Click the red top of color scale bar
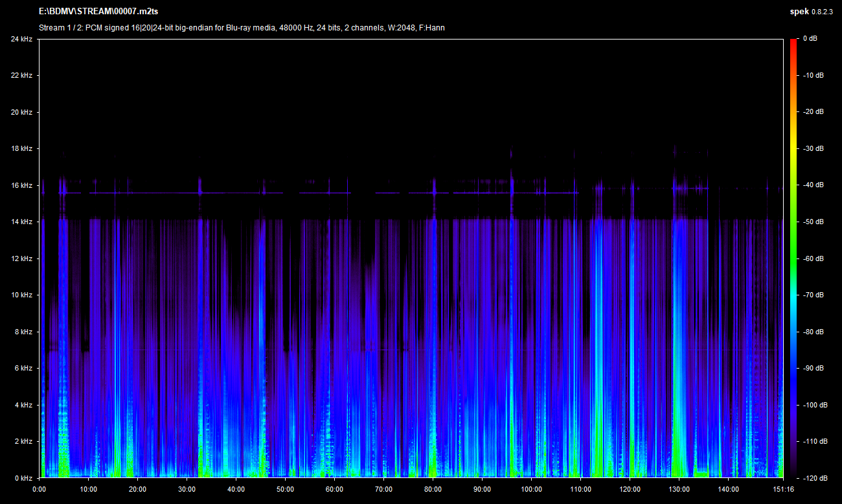 [x=793, y=44]
